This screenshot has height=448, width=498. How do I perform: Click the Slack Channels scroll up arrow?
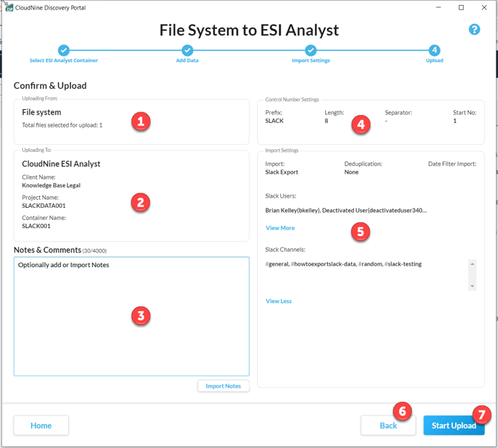[472, 264]
